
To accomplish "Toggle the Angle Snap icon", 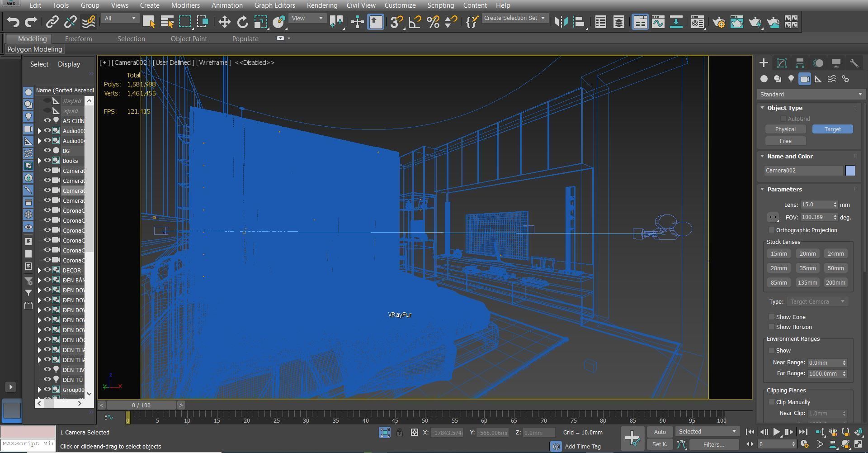I will (x=415, y=22).
